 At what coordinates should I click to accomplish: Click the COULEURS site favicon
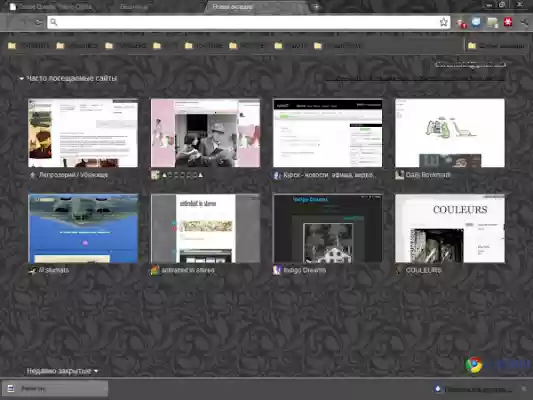click(399, 271)
